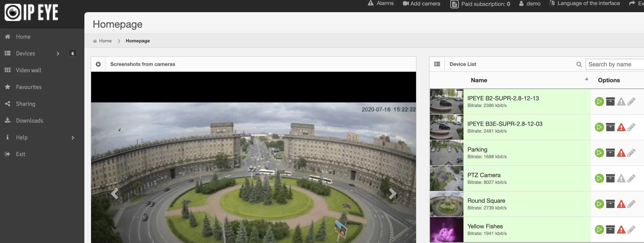Screen dimensions: 644x243
Task: Click the Devices count badge 6
Action: (x=72, y=54)
